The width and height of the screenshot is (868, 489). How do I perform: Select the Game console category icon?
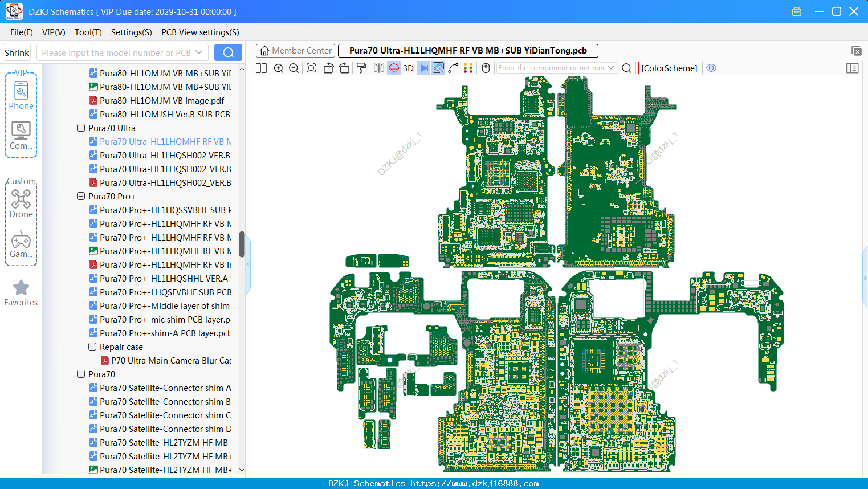[21, 244]
